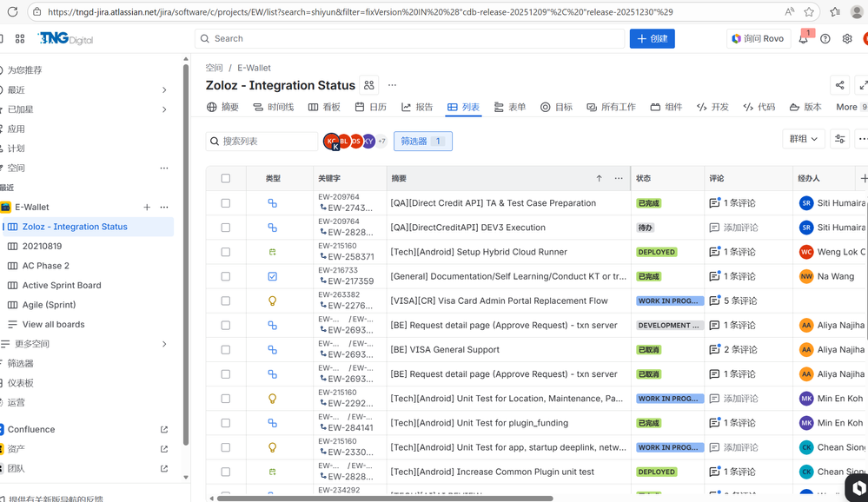Open 询问 Rovo assistant button
The width and height of the screenshot is (868, 502).
[759, 39]
